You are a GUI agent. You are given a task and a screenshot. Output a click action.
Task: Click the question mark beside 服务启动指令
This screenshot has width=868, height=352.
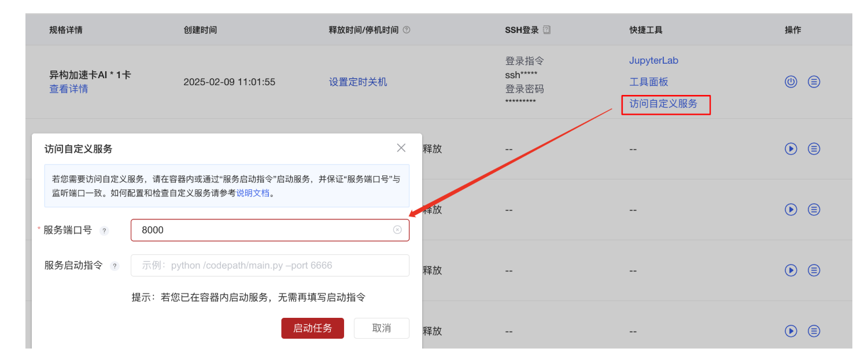[114, 266]
